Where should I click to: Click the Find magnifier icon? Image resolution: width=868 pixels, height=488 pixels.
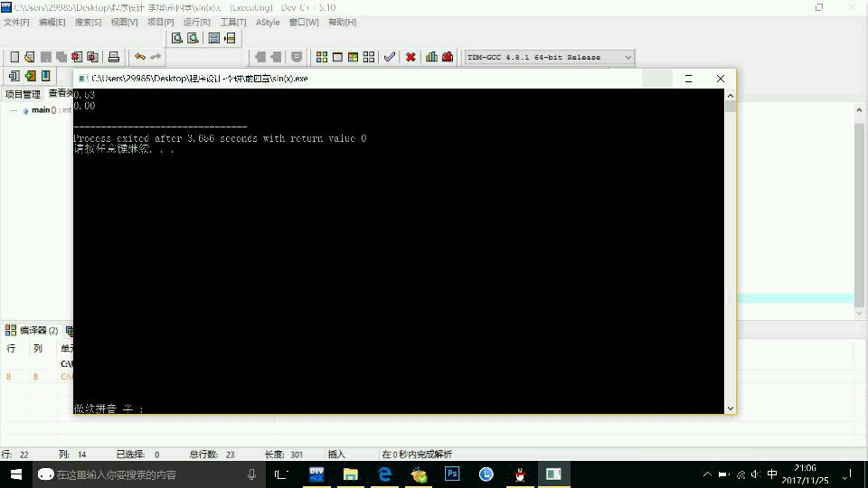tap(176, 38)
